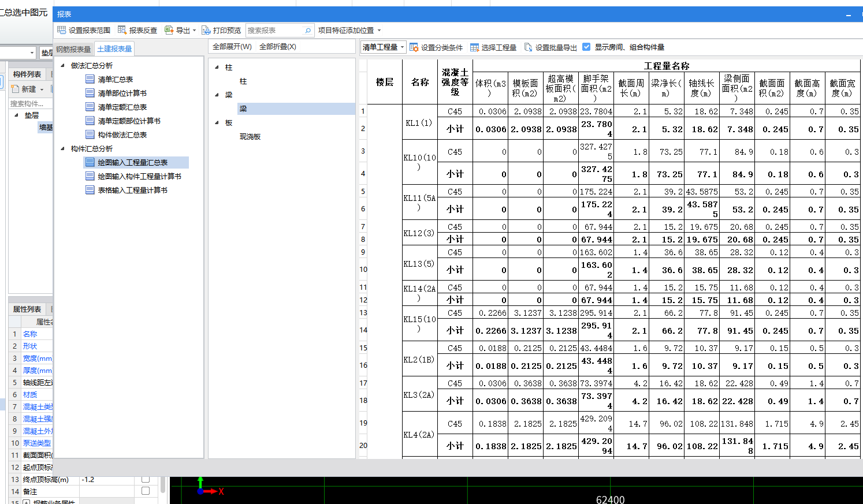Click the magnifier in the 搜索报表 box

tap(308, 31)
